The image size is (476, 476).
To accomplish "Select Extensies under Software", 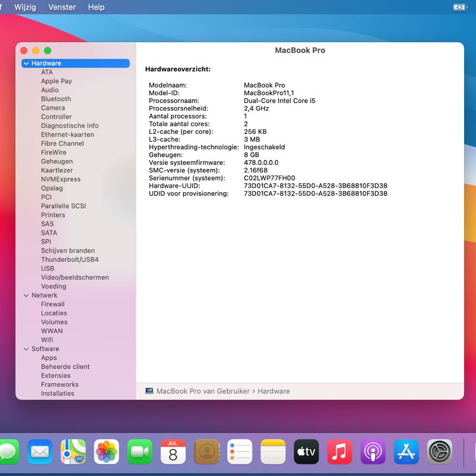I will coord(56,375).
